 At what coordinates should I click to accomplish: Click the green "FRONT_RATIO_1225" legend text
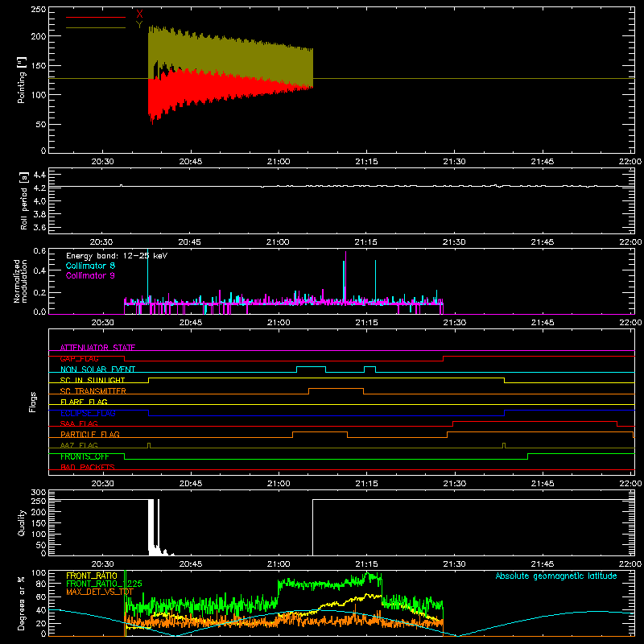pos(104,584)
